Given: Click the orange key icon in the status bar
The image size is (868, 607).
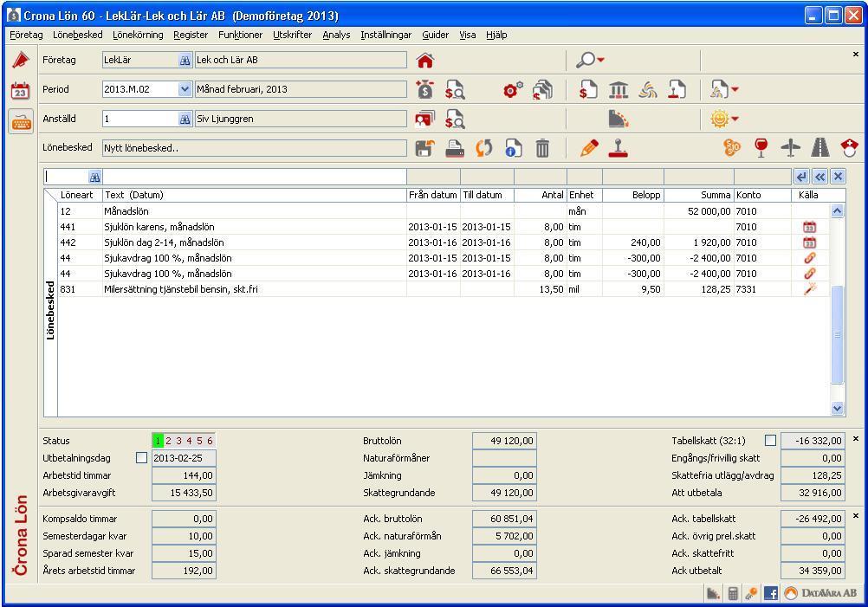Looking at the screenshot, I should pyautogui.click(x=751, y=594).
